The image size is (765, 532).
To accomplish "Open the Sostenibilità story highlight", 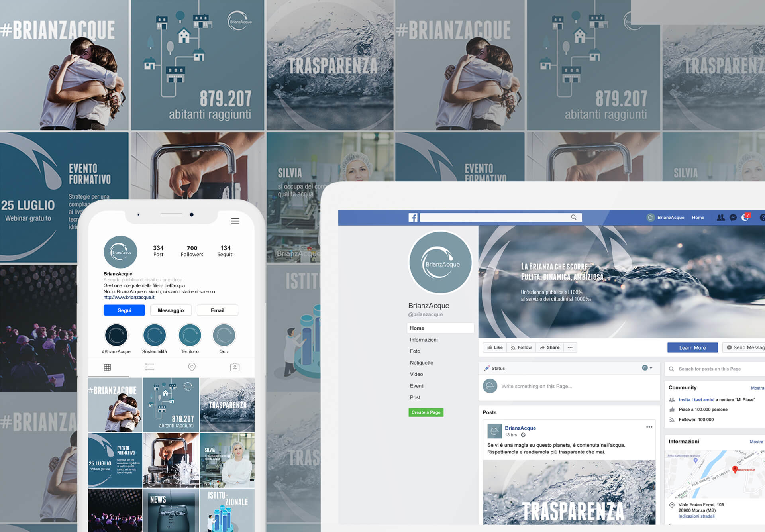I will pyautogui.click(x=154, y=335).
